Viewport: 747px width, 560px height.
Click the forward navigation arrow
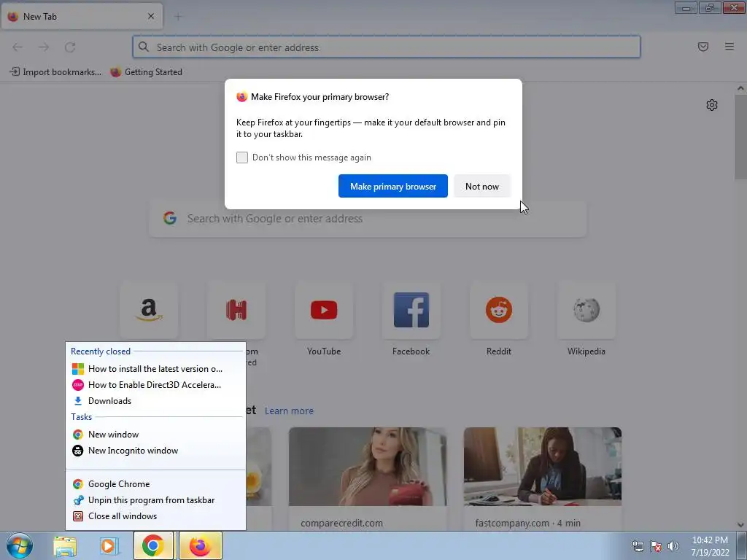coord(44,47)
